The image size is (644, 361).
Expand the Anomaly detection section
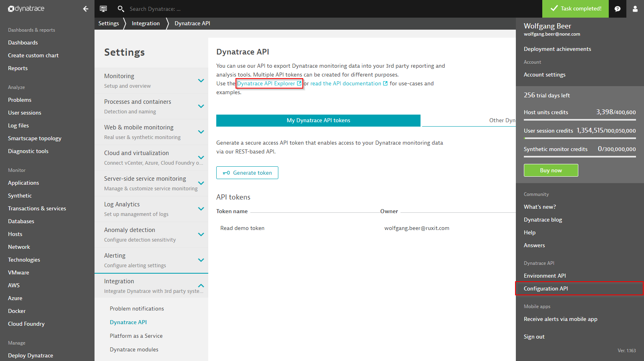click(x=151, y=235)
